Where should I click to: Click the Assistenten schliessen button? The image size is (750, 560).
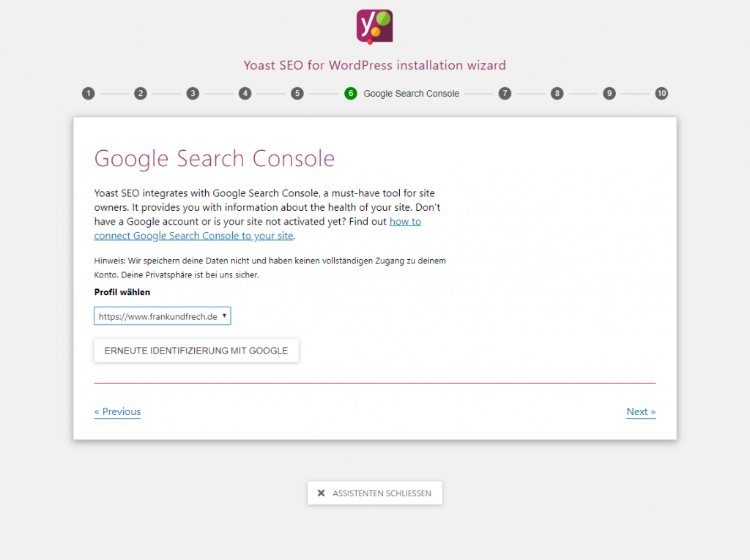375,493
